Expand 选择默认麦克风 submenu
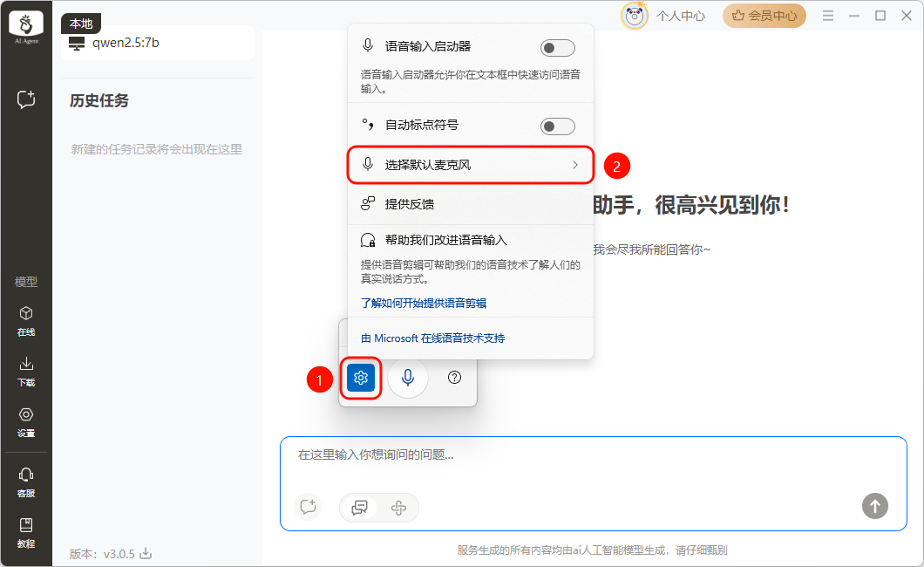 (471, 165)
